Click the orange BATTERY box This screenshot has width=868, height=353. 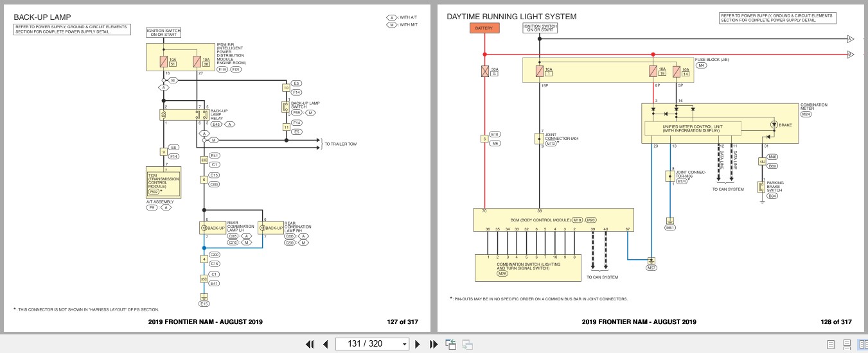point(484,29)
